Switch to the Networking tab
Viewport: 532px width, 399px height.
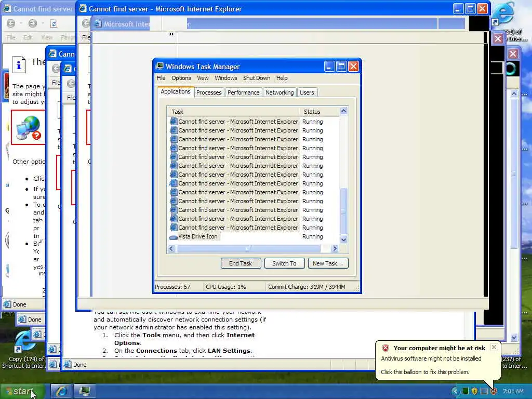pyautogui.click(x=280, y=92)
